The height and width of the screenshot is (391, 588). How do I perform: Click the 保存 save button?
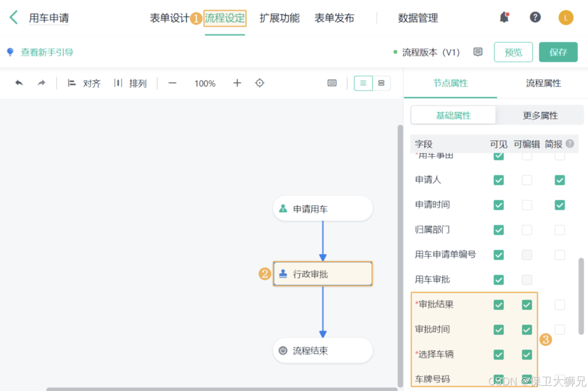click(558, 52)
